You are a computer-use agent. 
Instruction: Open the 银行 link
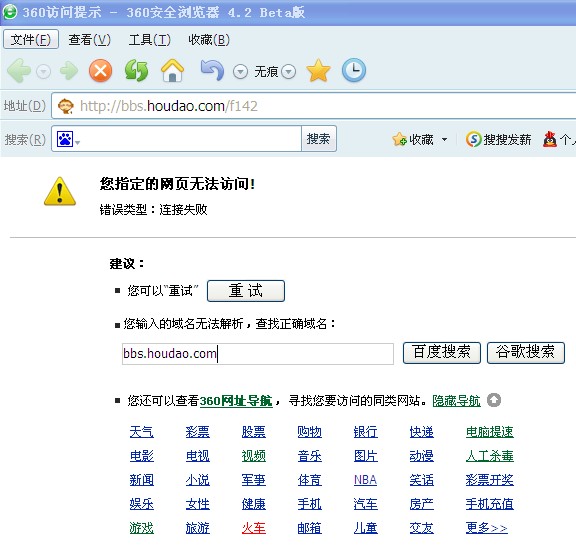[366, 432]
